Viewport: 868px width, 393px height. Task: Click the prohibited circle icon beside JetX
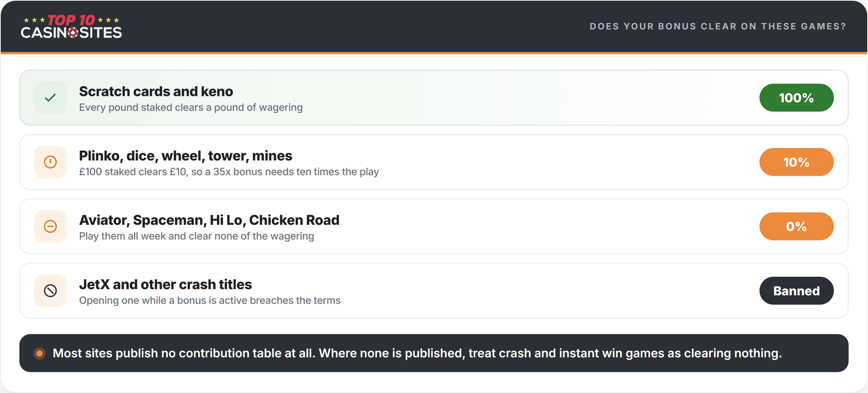[x=50, y=291]
